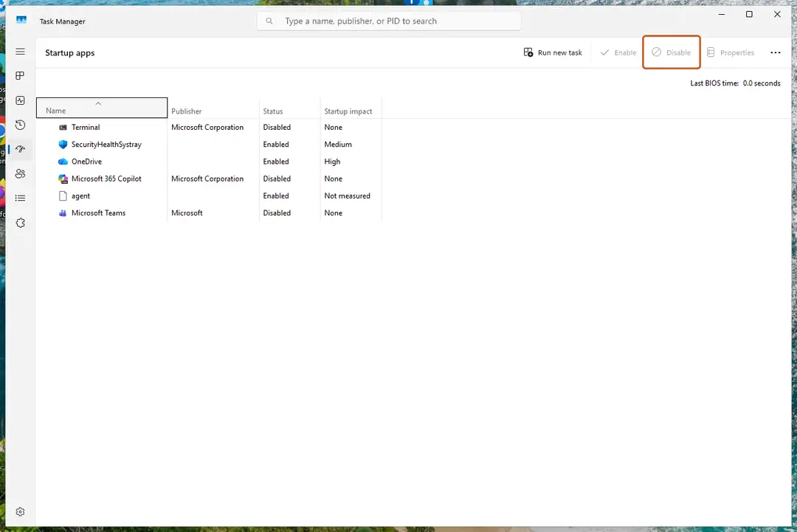This screenshot has height=532, width=797.
Task: Select the Microsoft 365 Copilot row name
Action: point(106,179)
